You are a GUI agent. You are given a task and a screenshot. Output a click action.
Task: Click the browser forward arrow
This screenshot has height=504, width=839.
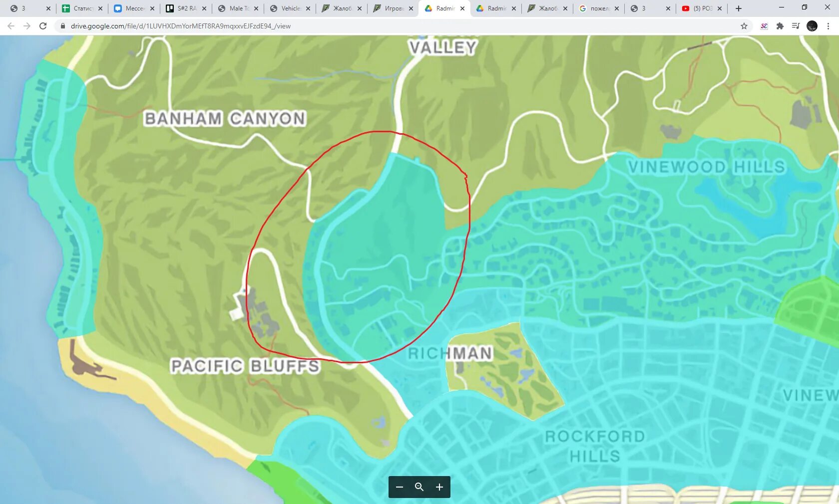(x=27, y=26)
